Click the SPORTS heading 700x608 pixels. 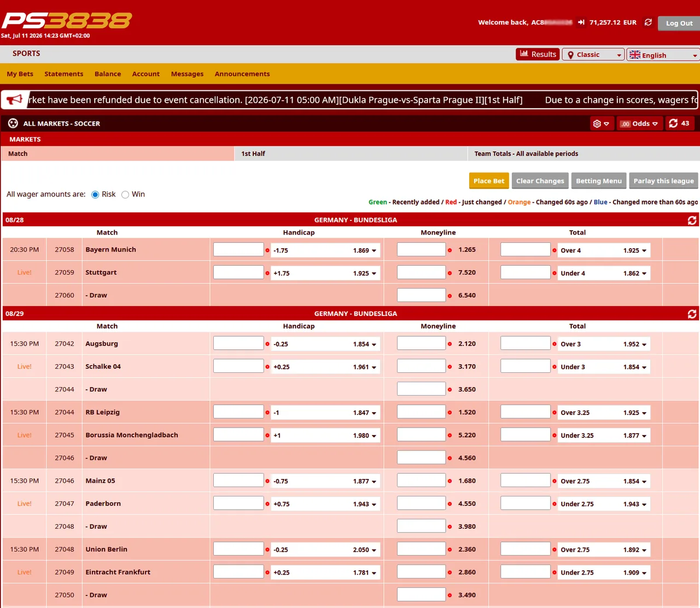pyautogui.click(x=26, y=54)
